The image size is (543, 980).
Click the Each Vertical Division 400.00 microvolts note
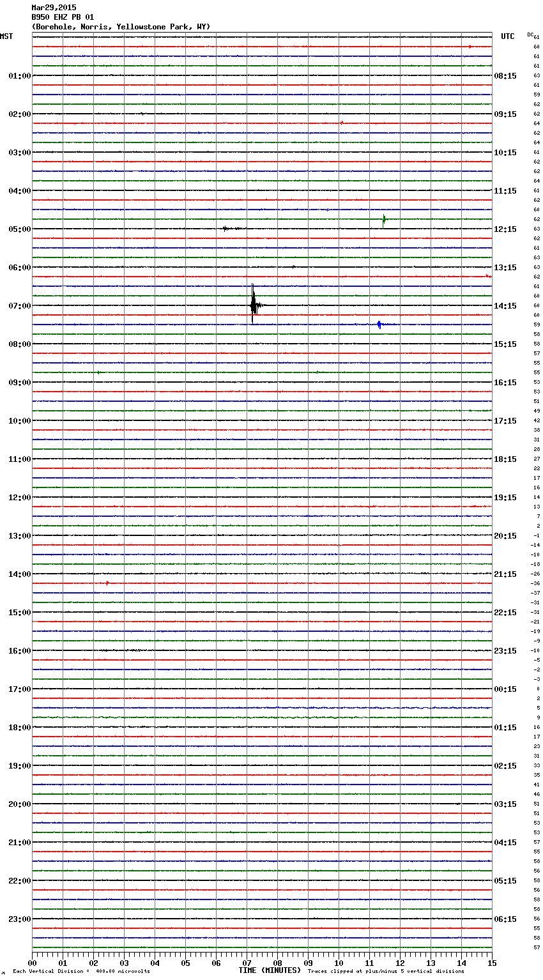tap(81, 971)
